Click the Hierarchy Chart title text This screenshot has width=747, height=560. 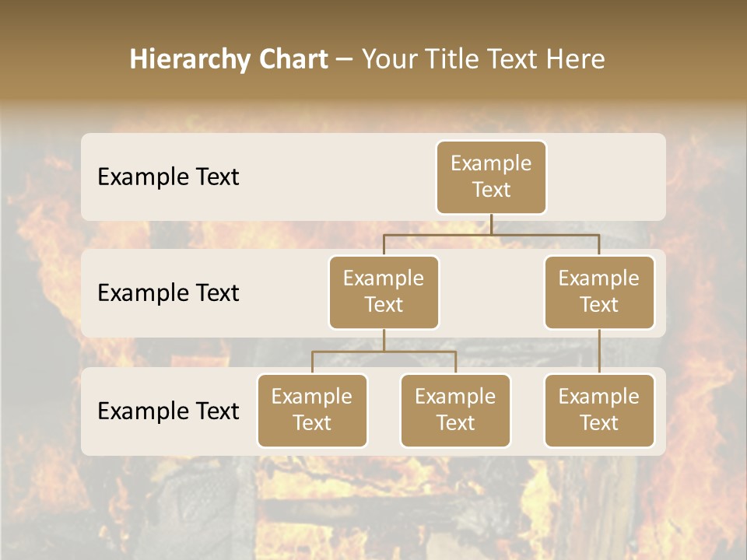[229, 58]
